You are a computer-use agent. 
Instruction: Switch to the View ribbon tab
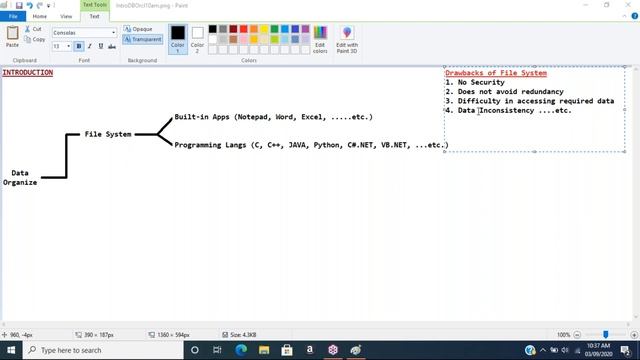tap(66, 16)
